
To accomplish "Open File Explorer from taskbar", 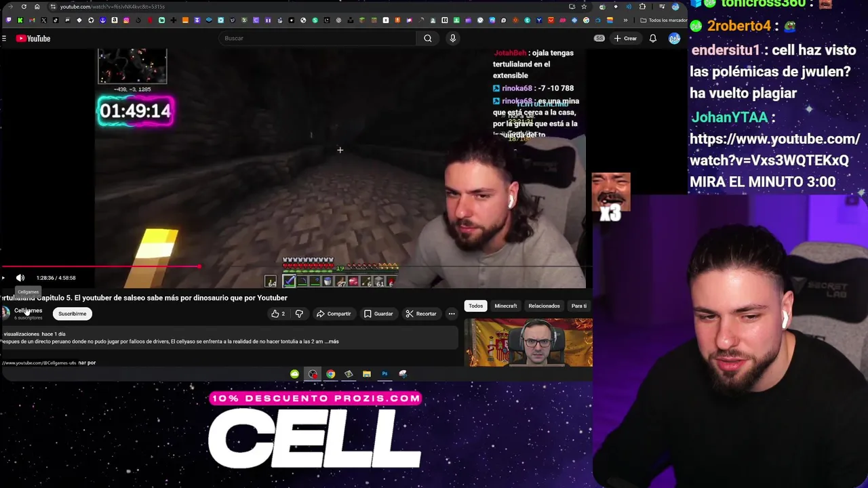I will [x=367, y=374].
